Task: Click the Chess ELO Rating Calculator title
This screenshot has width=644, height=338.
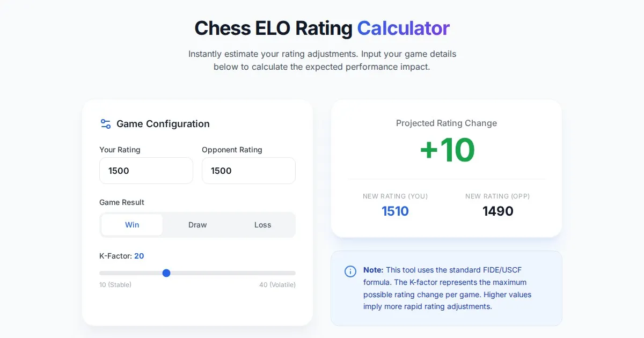Action: click(x=322, y=28)
